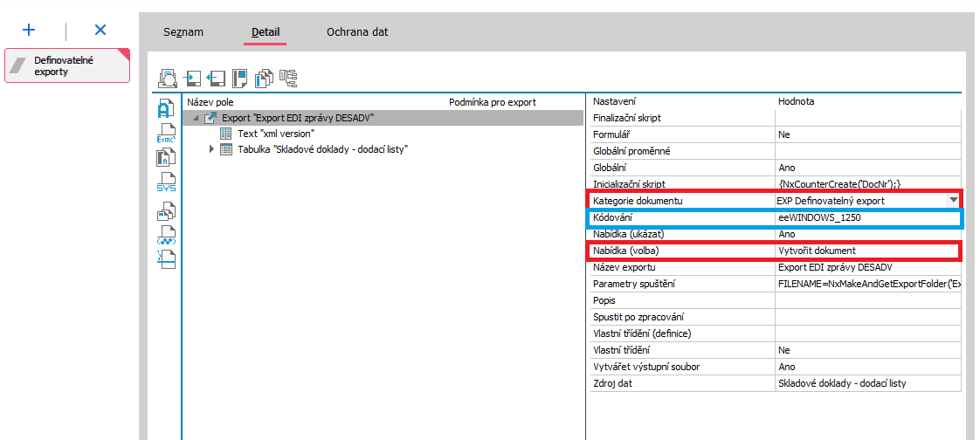This screenshot has height=440, width=980.
Task: Click the right-arrow import icon in toolbar
Action: [x=192, y=79]
